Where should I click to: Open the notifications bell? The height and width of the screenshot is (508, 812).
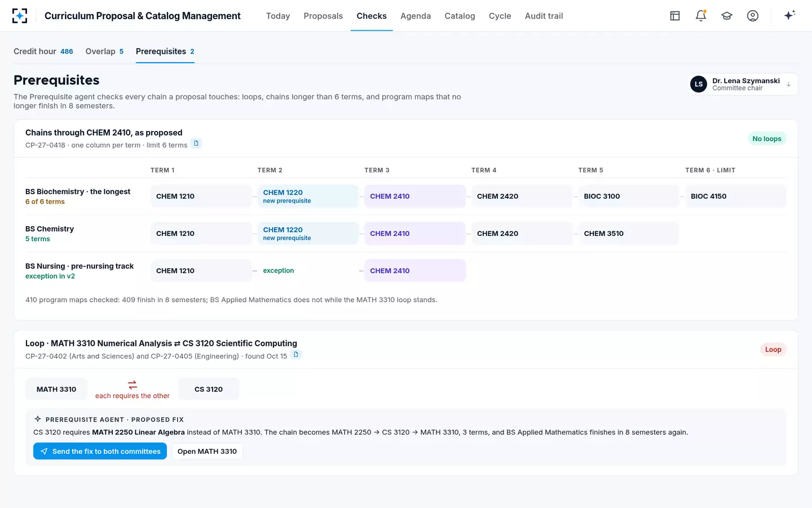pos(701,16)
